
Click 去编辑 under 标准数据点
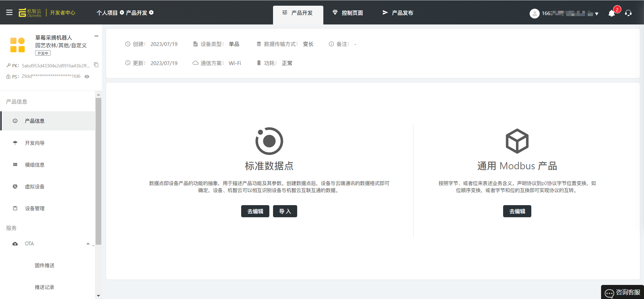pyautogui.click(x=255, y=211)
